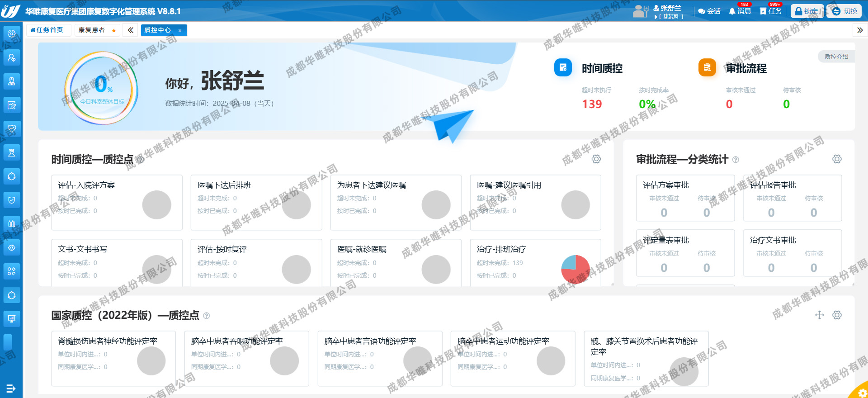Open the 会话 chat bubbles
The width and height of the screenshot is (868, 398).
pos(709,11)
